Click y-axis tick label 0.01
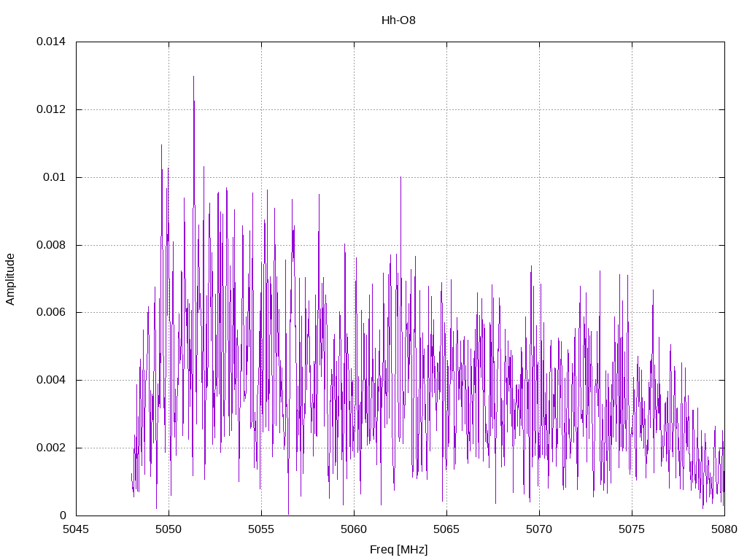 coord(54,177)
